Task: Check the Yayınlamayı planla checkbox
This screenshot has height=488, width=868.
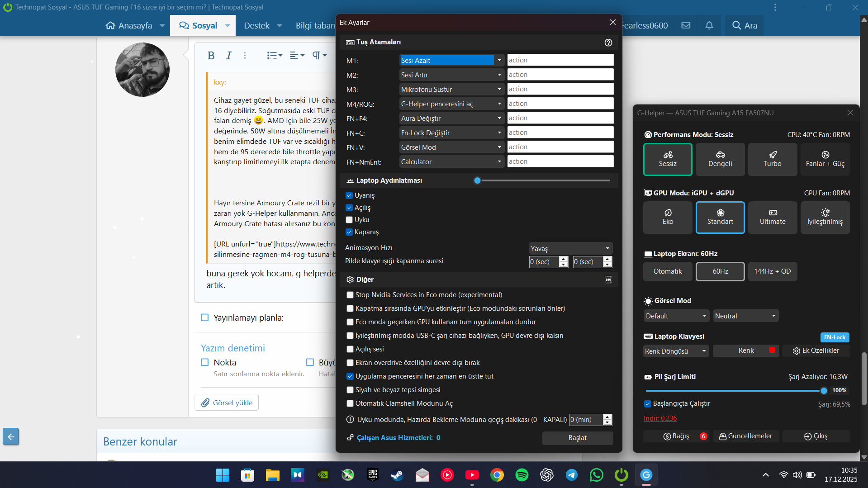Action: pyautogui.click(x=204, y=317)
